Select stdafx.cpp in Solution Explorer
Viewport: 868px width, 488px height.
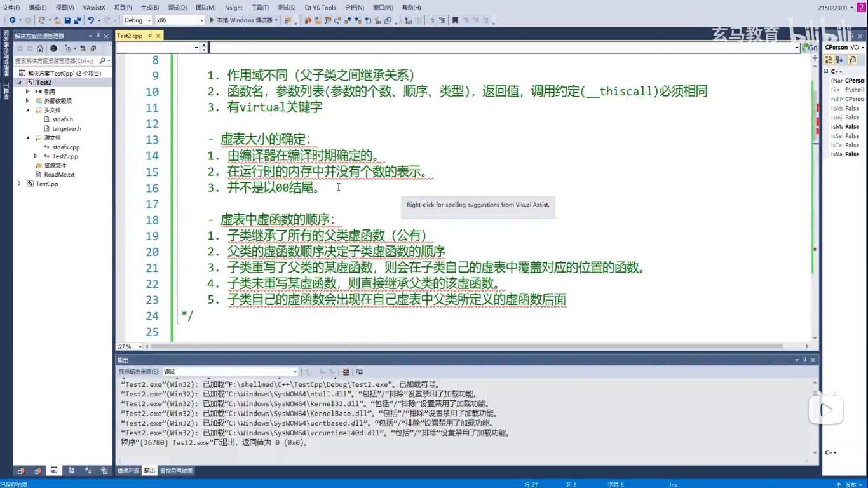tap(65, 147)
